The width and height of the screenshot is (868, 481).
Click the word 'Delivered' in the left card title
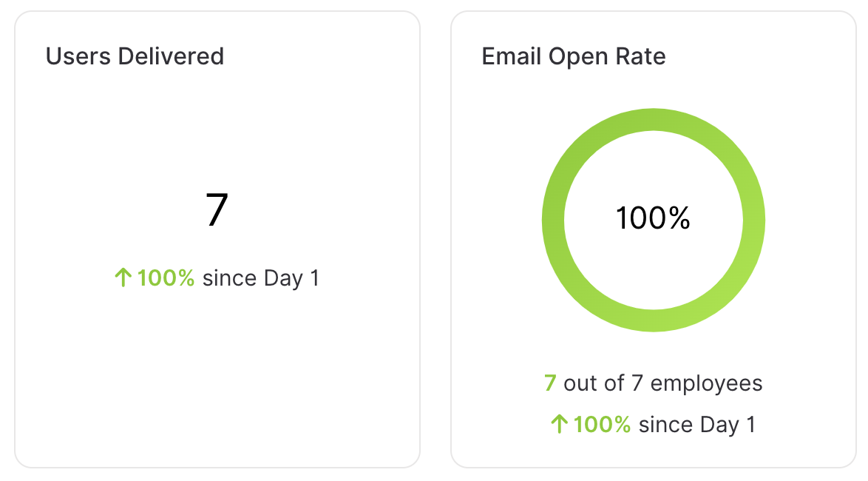click(x=171, y=56)
